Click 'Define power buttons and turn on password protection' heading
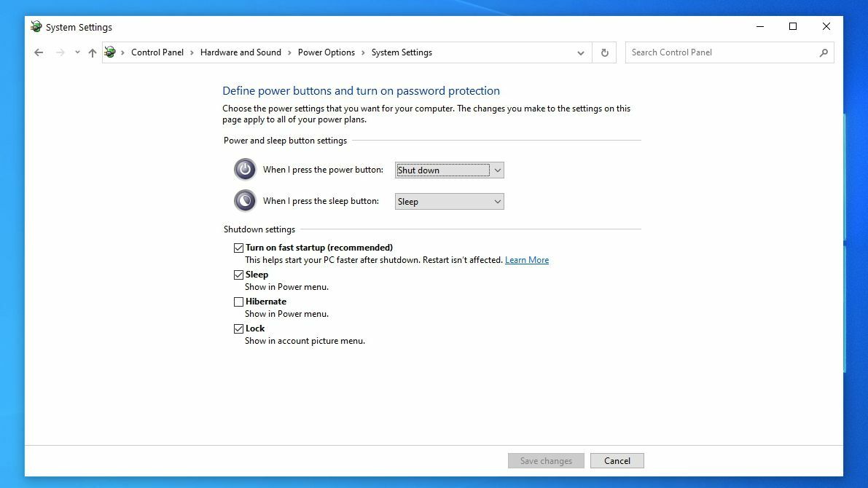The height and width of the screenshot is (488, 868). [x=361, y=91]
